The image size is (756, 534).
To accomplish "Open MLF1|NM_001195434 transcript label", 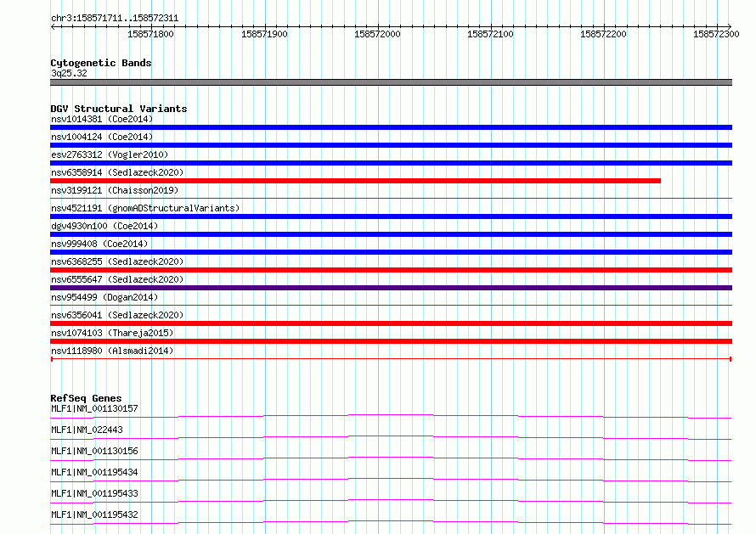I will coord(94,472).
